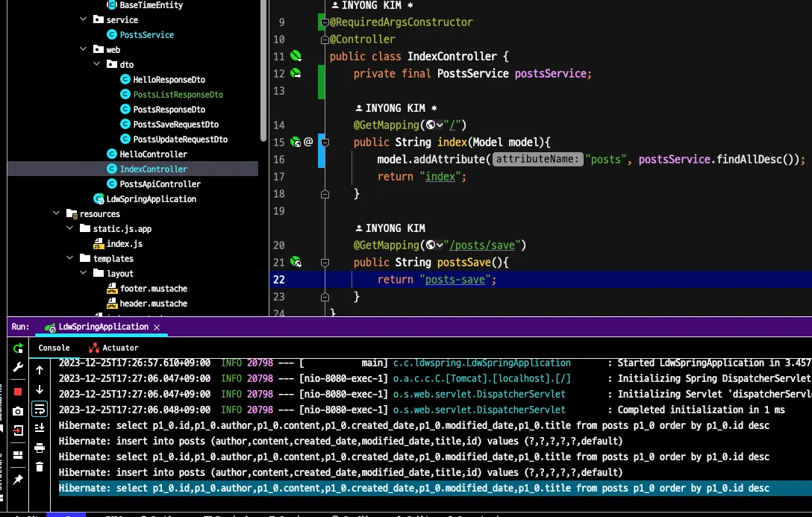Image resolution: width=812 pixels, height=517 pixels.
Task: Click the project tree vertical scrollbar
Action: click(263, 70)
